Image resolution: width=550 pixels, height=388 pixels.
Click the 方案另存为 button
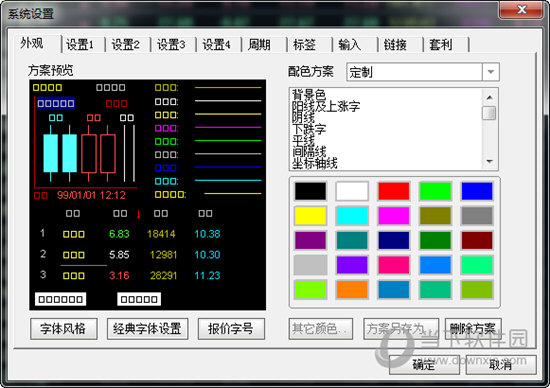(401, 329)
